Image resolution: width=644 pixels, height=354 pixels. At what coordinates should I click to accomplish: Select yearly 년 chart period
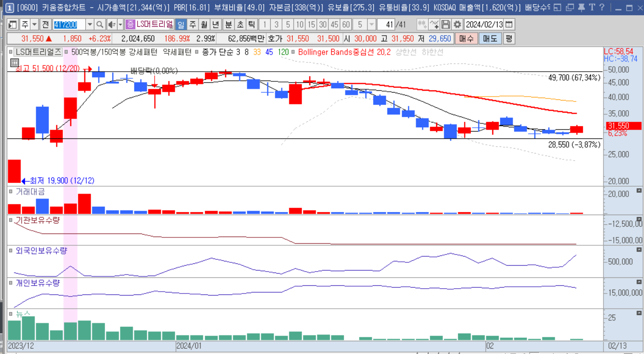[x=216, y=24]
